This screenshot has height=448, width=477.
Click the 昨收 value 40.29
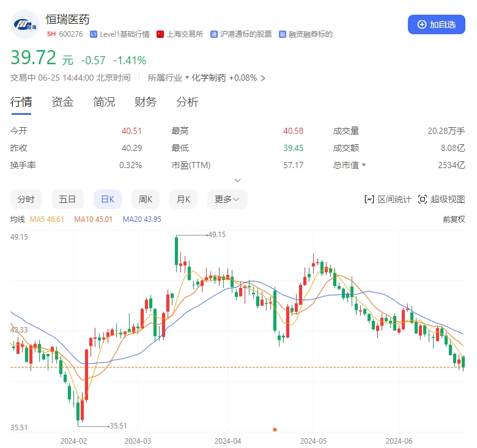(131, 148)
